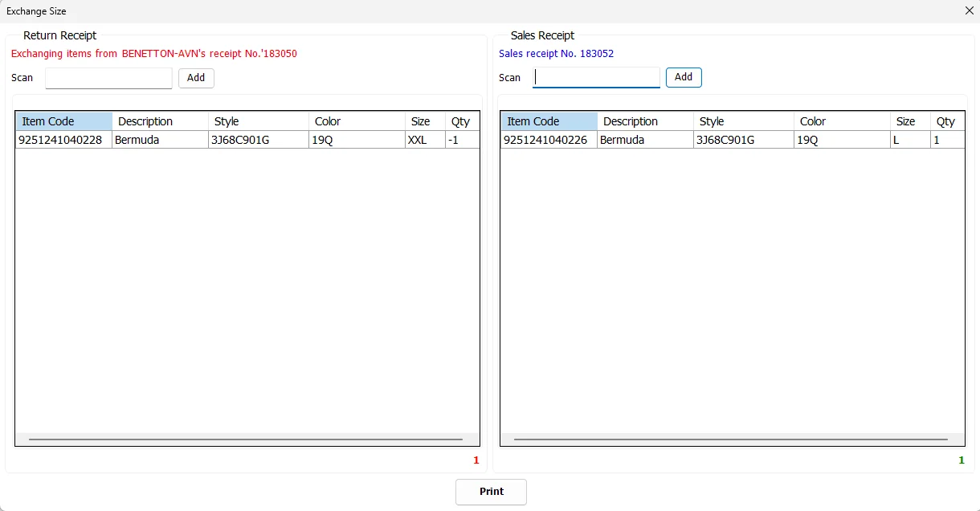Viewport: 980px width, 511px height.
Task: Click green item count in Sales Receipt
Action: click(961, 460)
